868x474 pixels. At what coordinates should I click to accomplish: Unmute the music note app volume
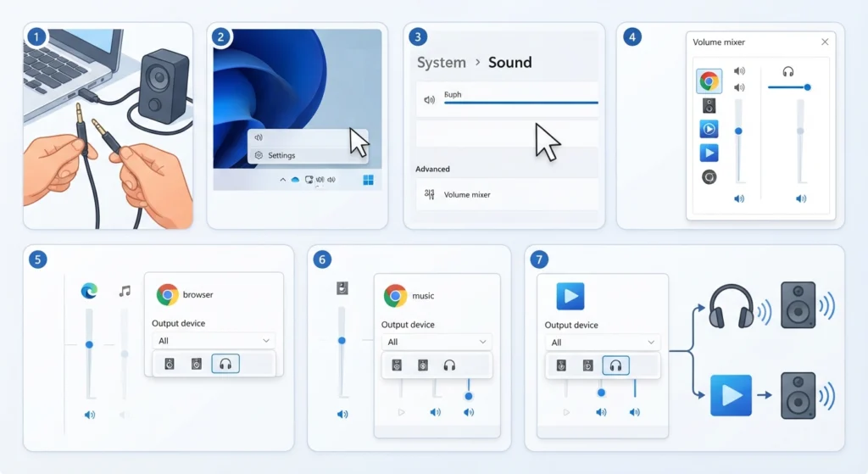click(125, 415)
